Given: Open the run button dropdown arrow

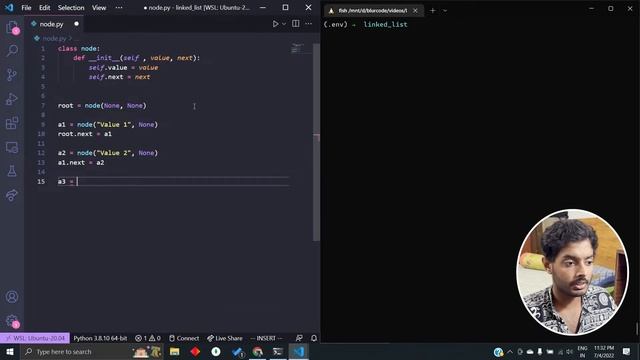Looking at the screenshot, I should tap(284, 24).
